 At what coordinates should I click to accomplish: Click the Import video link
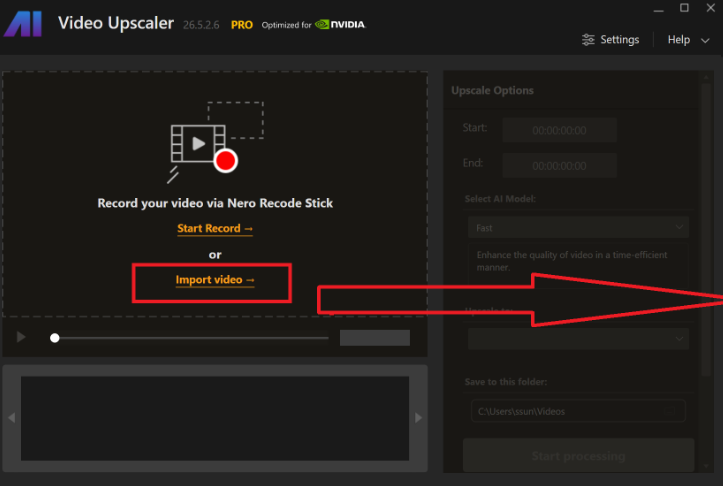coord(215,280)
